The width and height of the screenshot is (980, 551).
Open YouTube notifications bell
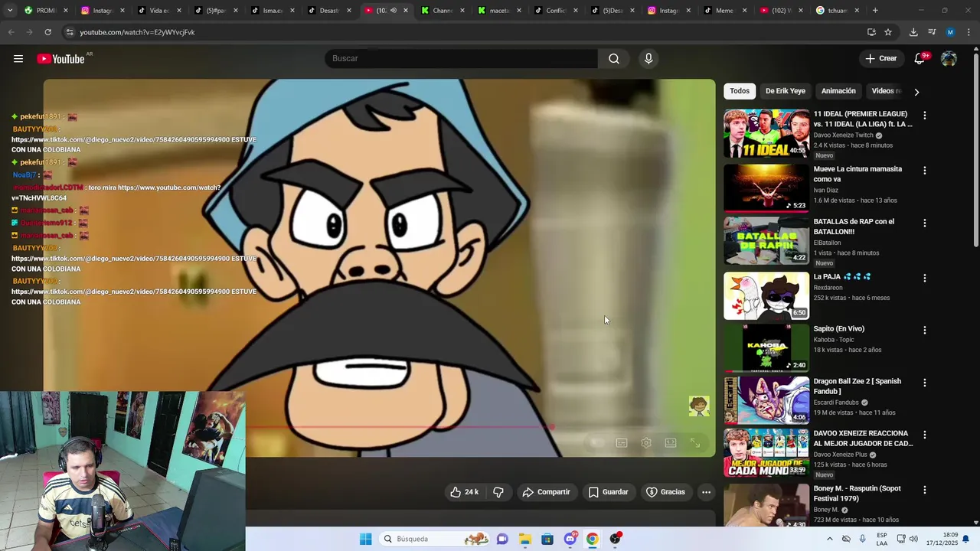pyautogui.click(x=920, y=59)
